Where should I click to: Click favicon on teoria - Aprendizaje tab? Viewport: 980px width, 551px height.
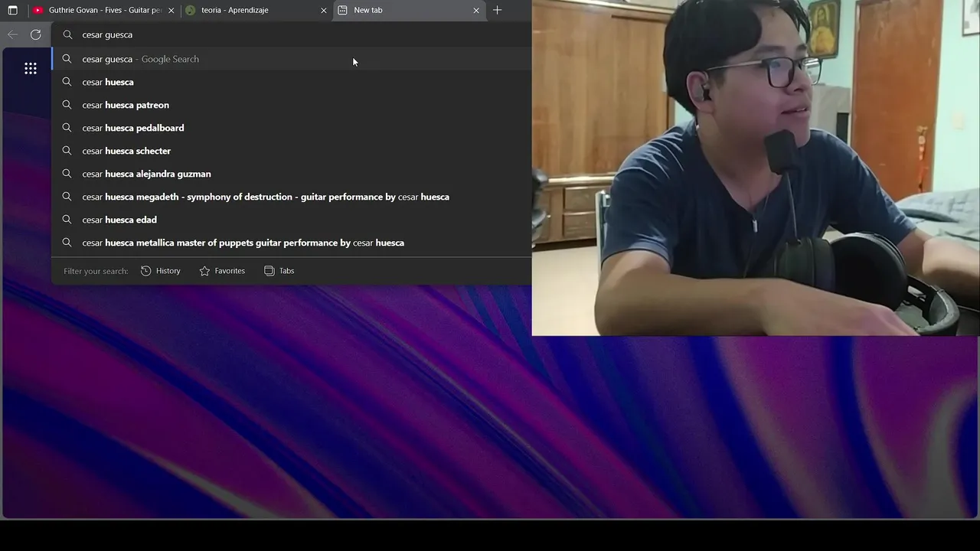click(x=191, y=10)
